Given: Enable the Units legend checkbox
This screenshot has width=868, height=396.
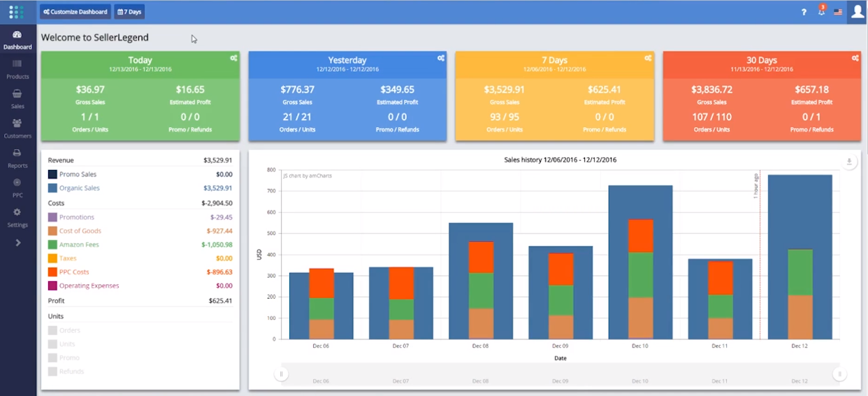Looking at the screenshot, I should tap(52, 344).
